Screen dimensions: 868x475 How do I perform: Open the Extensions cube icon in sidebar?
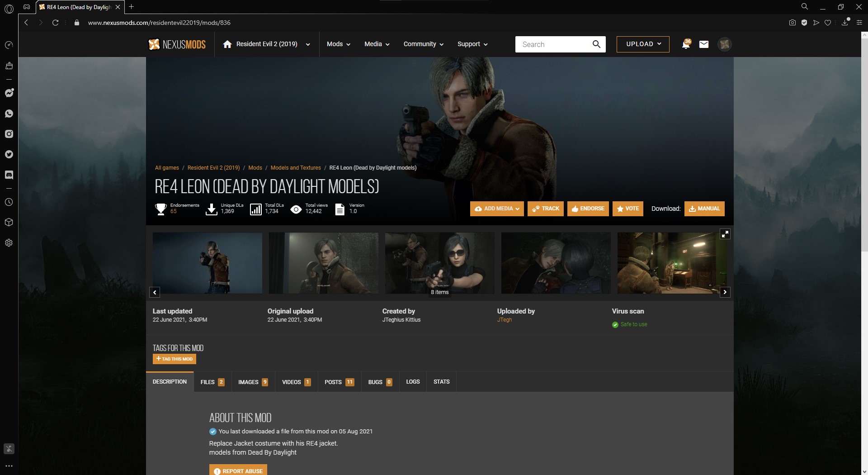tap(9, 222)
